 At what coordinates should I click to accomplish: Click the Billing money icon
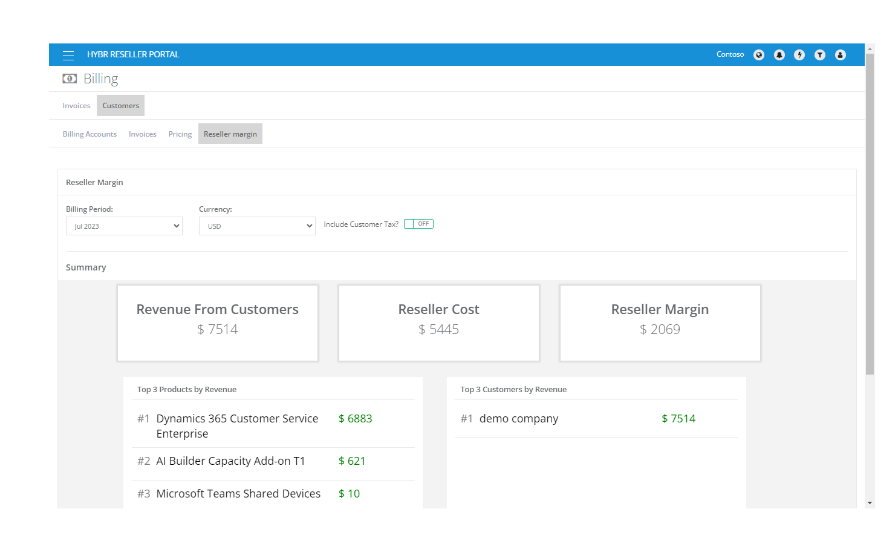point(68,79)
